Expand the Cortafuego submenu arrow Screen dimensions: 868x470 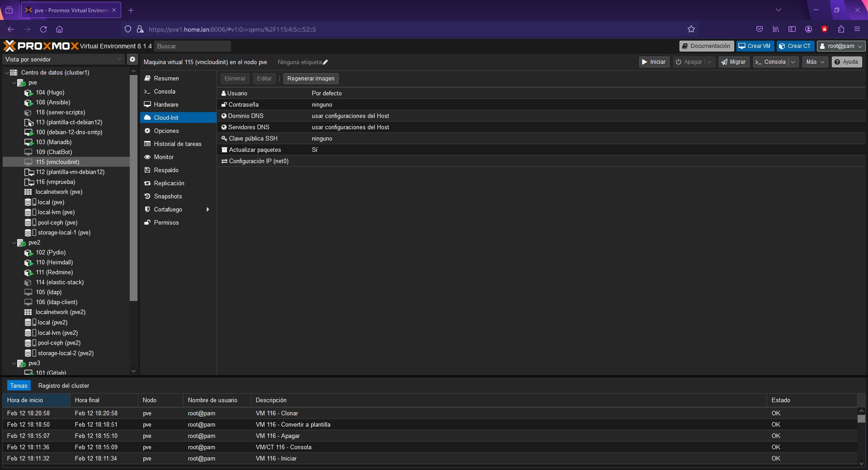pos(208,210)
